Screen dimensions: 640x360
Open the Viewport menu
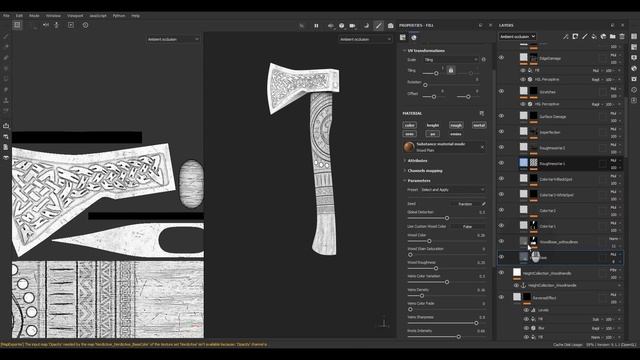pos(75,16)
